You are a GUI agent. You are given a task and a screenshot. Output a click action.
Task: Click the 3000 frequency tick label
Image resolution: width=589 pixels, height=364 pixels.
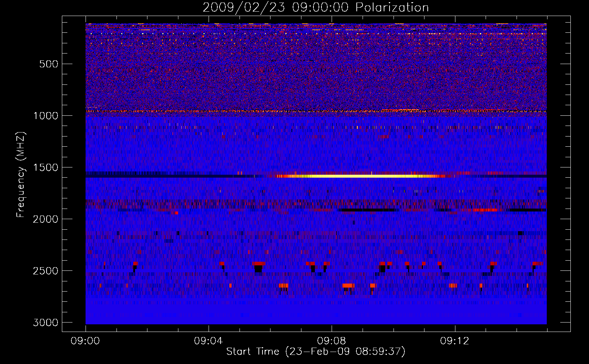46,323
